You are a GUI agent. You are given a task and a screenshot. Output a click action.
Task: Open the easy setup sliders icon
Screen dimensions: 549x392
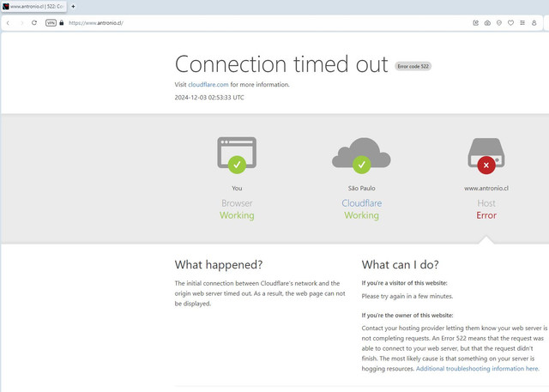[x=522, y=23]
